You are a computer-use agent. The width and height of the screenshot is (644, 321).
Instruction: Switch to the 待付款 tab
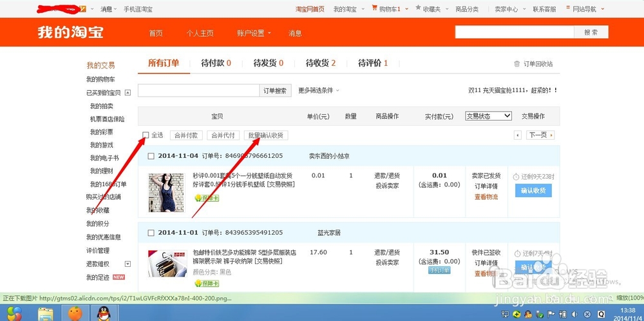pos(216,63)
